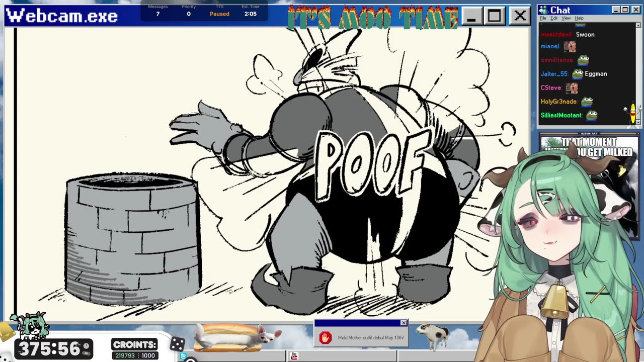Screen dimensions: 644x362
Task: Click the 'Eggman' chat message text
Action: point(596,74)
